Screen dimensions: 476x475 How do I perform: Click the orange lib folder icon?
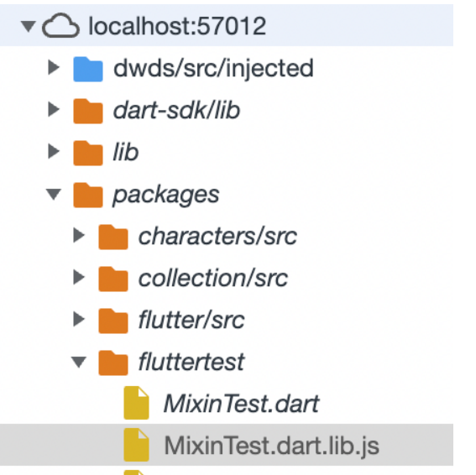coord(88,153)
